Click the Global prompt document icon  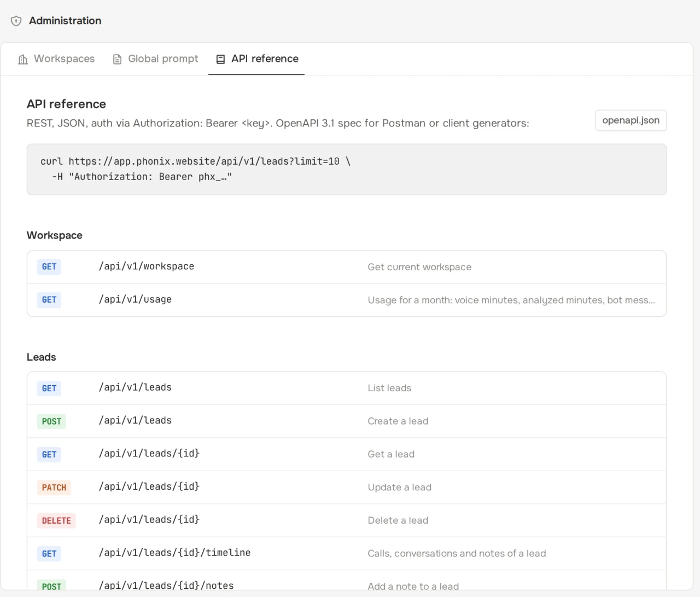[117, 59]
